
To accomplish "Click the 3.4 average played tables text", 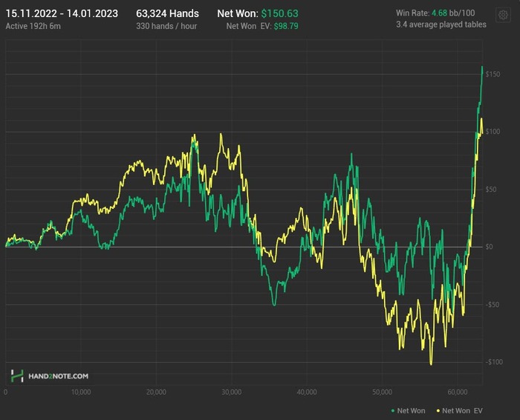I will 441,25.
